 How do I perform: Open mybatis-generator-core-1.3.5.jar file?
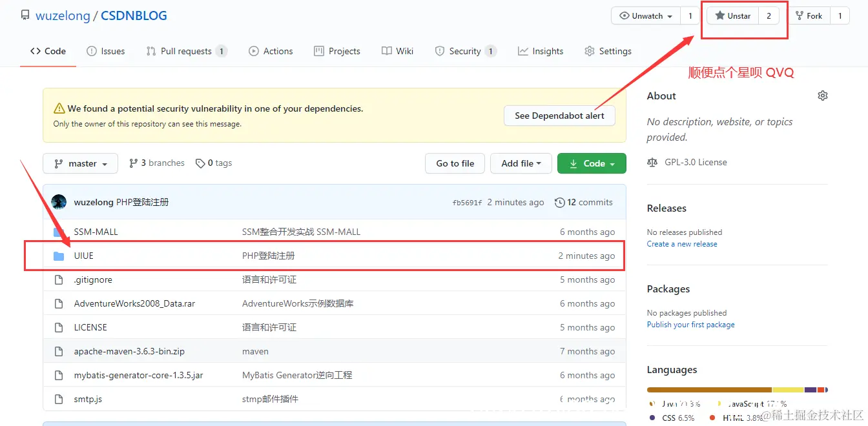(x=138, y=375)
